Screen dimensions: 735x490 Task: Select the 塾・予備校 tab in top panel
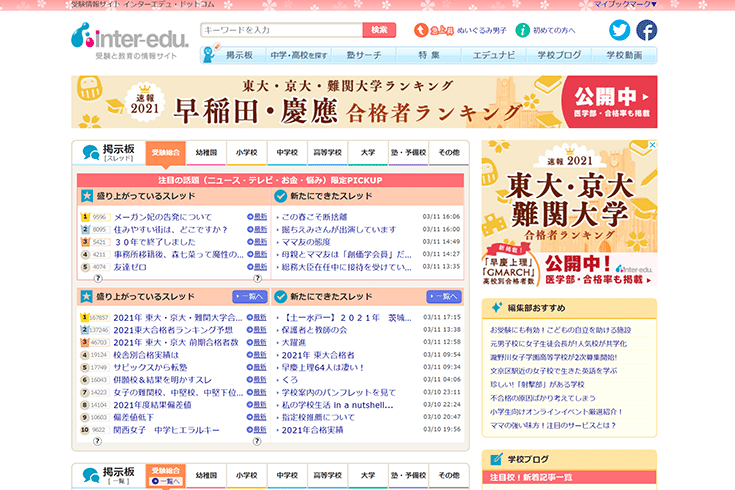[408, 153]
